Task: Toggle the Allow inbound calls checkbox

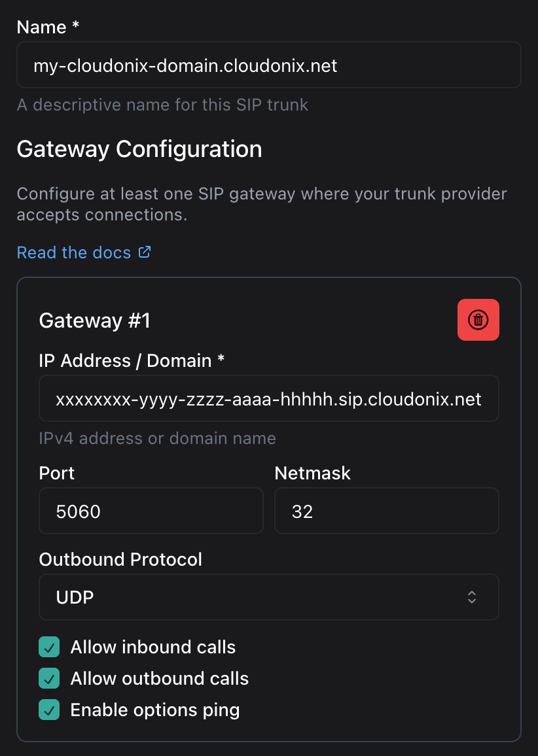Action: 49,647
